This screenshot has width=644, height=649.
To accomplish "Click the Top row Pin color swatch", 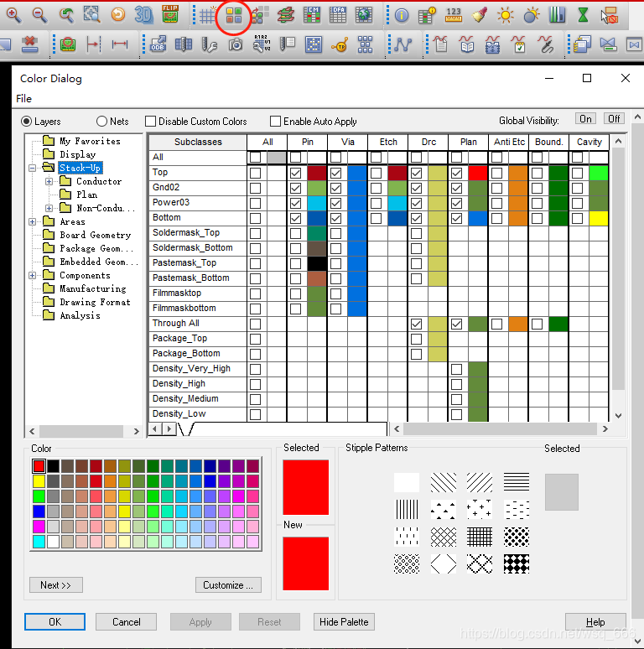I will (317, 173).
